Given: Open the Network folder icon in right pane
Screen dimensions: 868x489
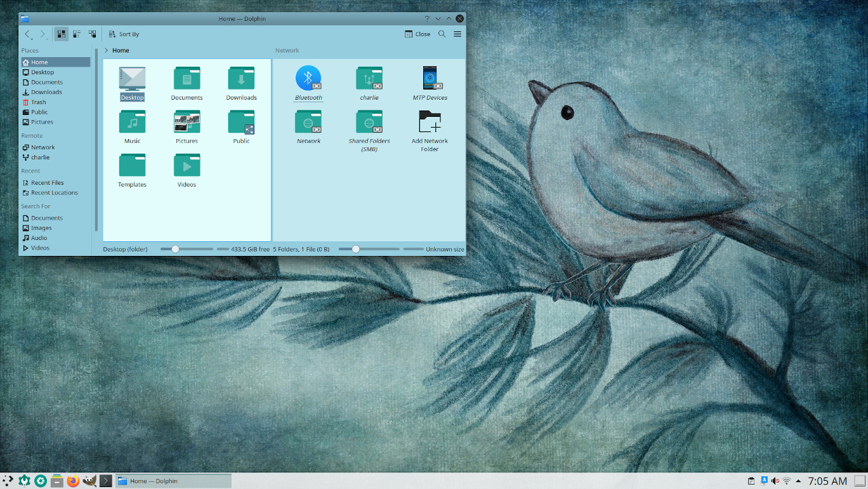Looking at the screenshot, I should 308,121.
